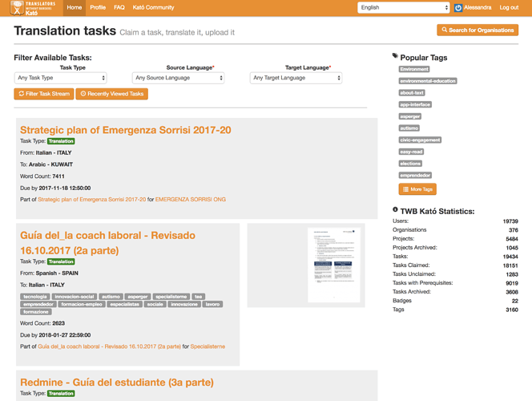Open the EMERGENZA SORRISI ONG organisation link
The width and height of the screenshot is (532, 401).
pos(191,200)
